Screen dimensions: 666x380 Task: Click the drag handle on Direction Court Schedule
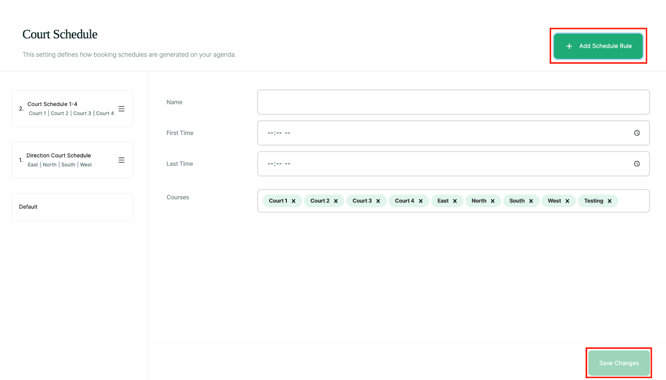click(121, 160)
